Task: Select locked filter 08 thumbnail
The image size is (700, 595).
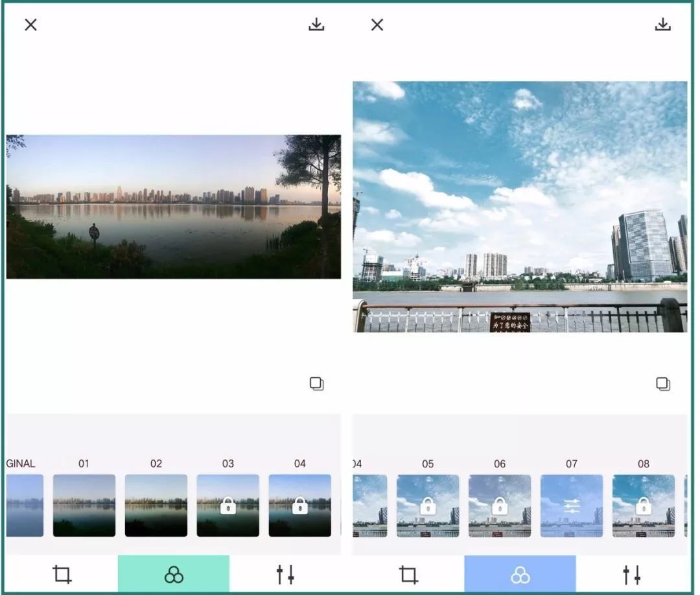Action: click(x=643, y=506)
